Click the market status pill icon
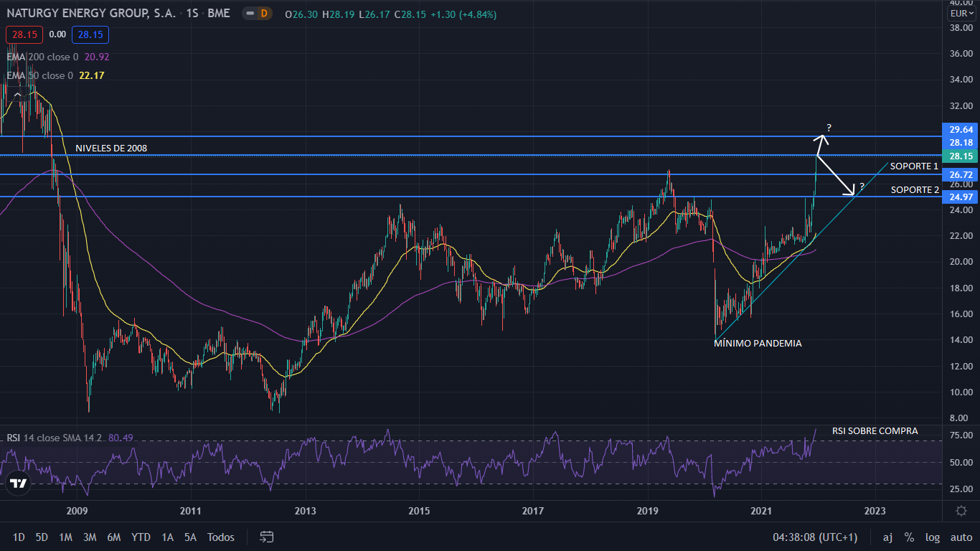980x551 pixels. [x=247, y=14]
